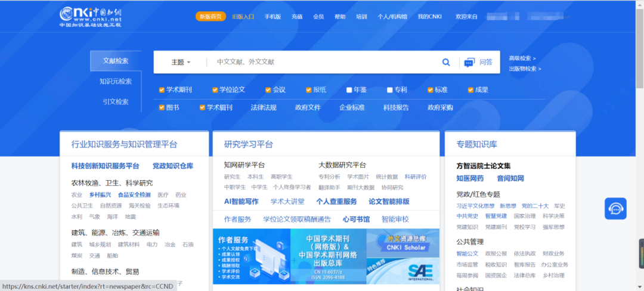Toggle the 标准 checkbox
This screenshot has width=644, height=291.
(431, 90)
